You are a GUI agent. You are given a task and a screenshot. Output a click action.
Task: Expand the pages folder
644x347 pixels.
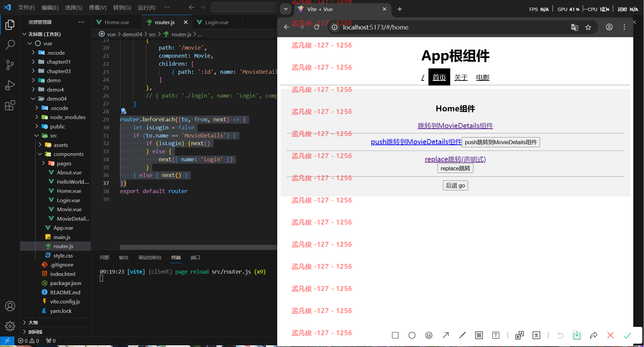(x=64, y=163)
